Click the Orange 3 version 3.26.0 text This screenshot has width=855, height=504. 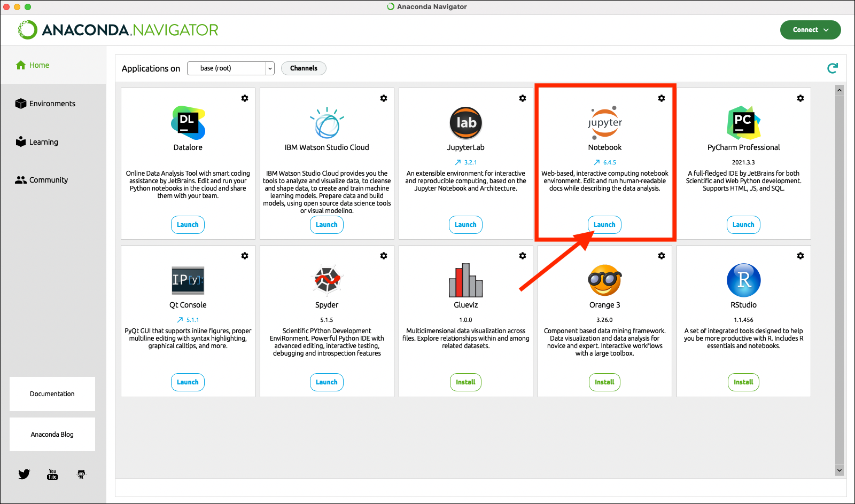coord(604,320)
